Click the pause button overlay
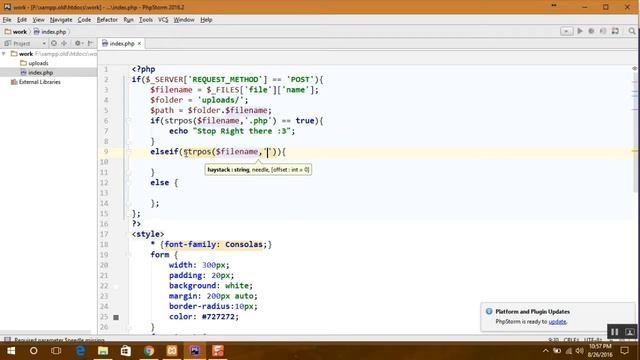 [x=614, y=332]
